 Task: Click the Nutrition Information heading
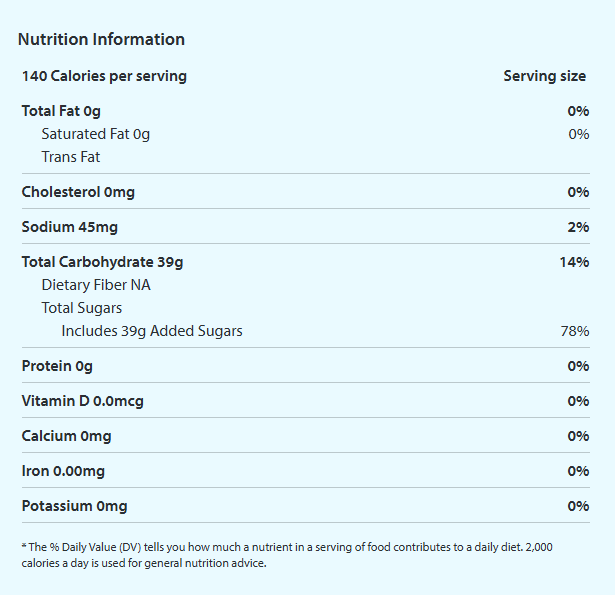tap(101, 40)
